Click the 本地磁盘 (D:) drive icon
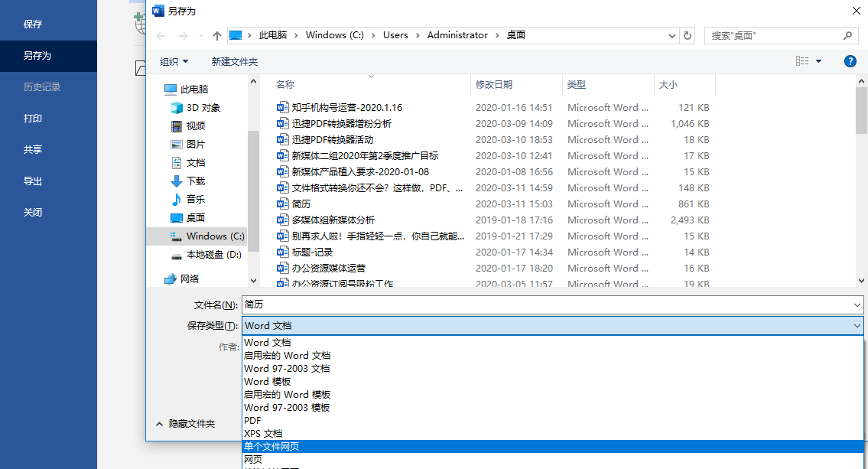Viewport: 868px width, 469px height. [x=176, y=256]
